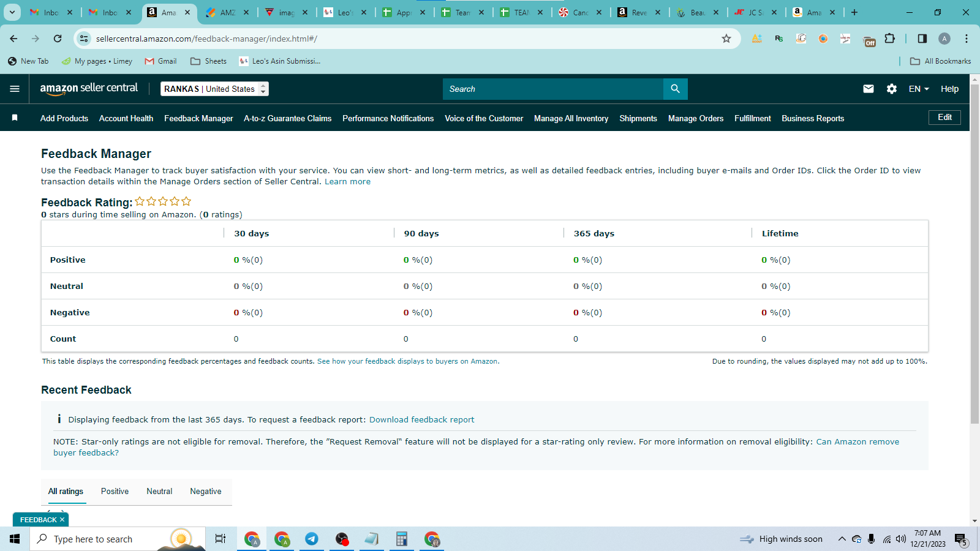Image resolution: width=980 pixels, height=551 pixels.
Task: Open Business Reports menu item
Action: point(813,118)
